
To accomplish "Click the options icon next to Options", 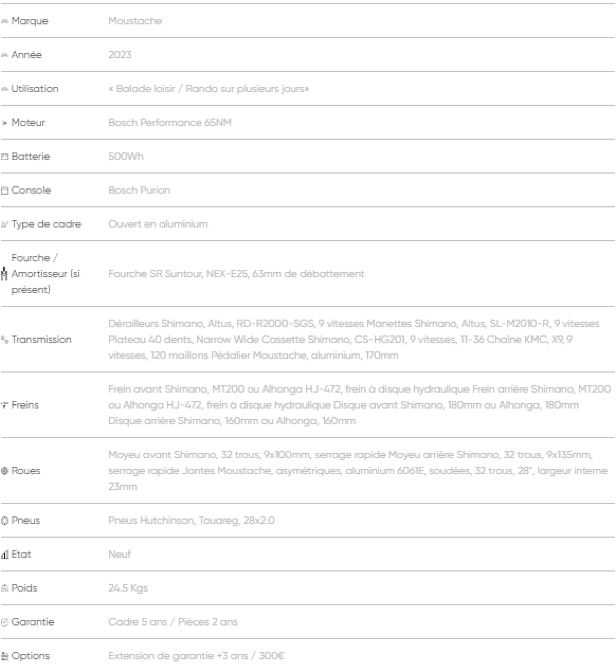I will (5, 656).
